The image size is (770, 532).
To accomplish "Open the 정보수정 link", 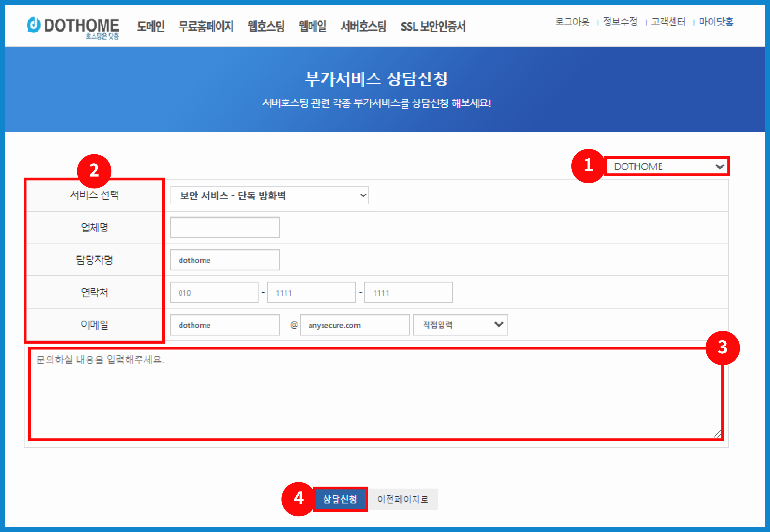I will (x=620, y=22).
